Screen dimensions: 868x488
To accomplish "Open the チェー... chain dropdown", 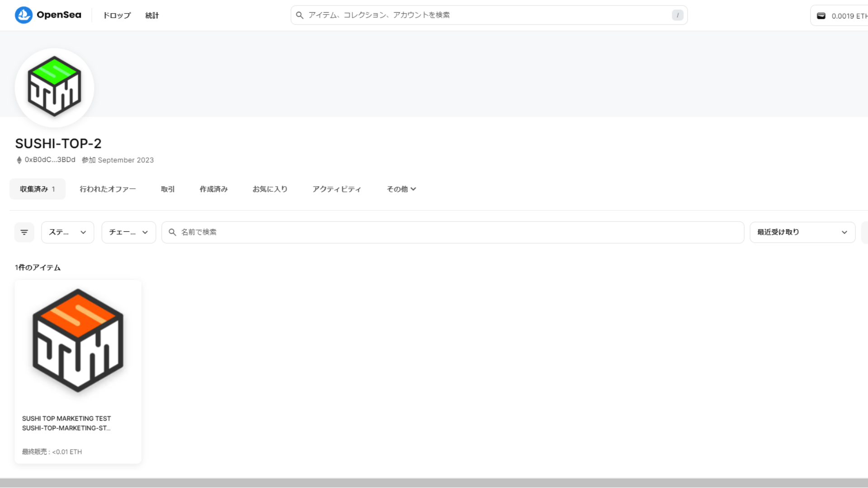I will pos(129,232).
